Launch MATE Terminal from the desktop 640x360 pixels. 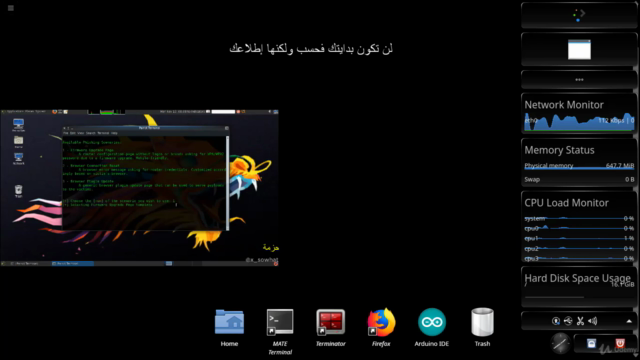pyautogui.click(x=280, y=331)
